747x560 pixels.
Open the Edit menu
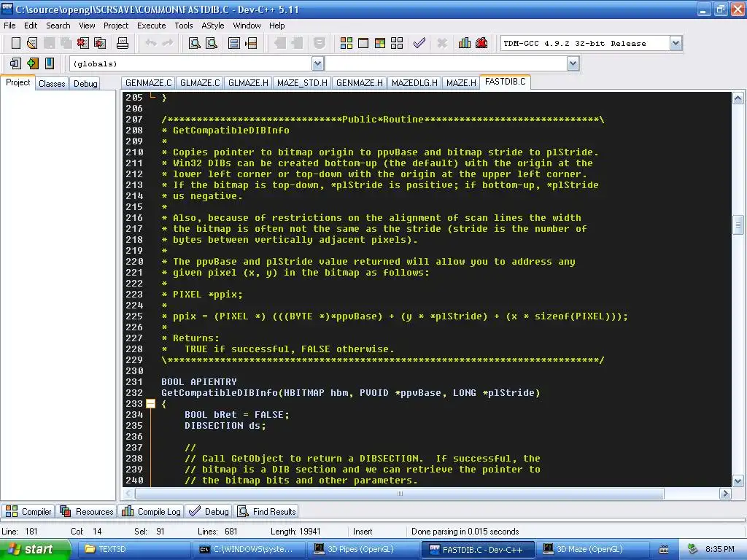click(31, 26)
